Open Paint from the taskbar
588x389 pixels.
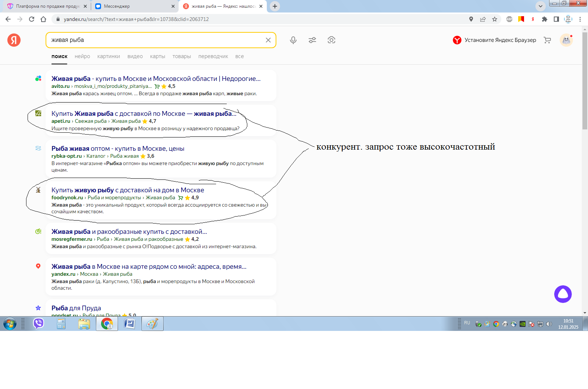(152, 324)
